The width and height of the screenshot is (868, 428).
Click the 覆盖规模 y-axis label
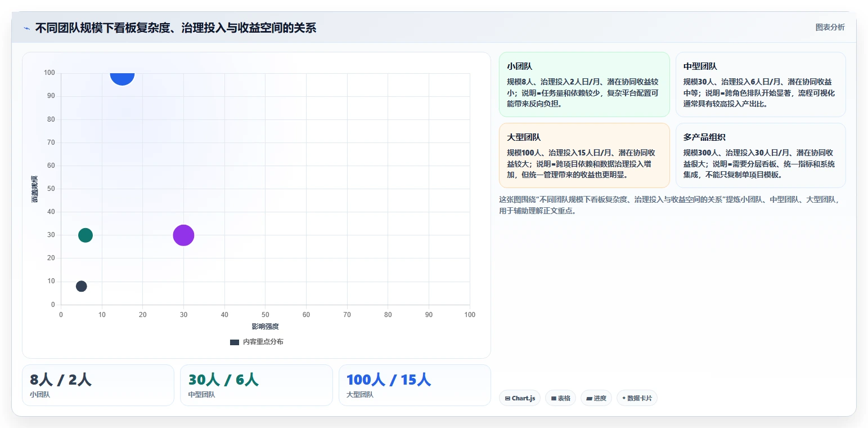35,189
